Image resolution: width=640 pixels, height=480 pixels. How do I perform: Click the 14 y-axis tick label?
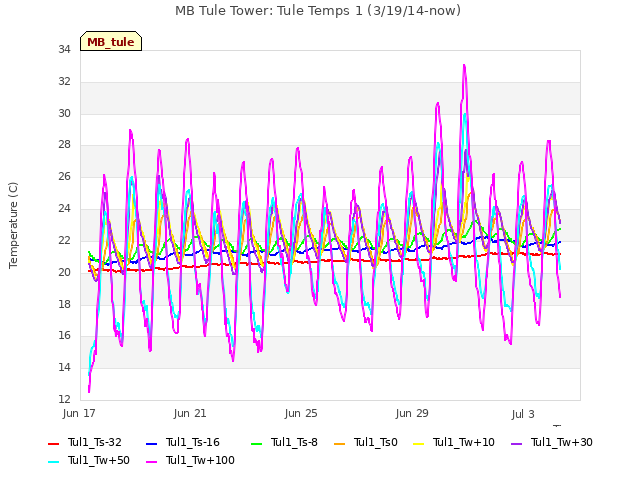[x=64, y=367]
